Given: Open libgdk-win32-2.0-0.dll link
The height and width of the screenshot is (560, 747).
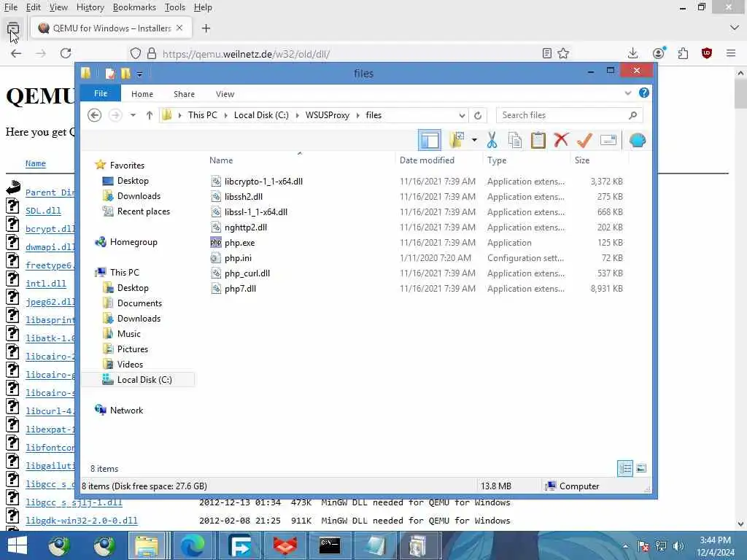Looking at the screenshot, I should point(82,521).
